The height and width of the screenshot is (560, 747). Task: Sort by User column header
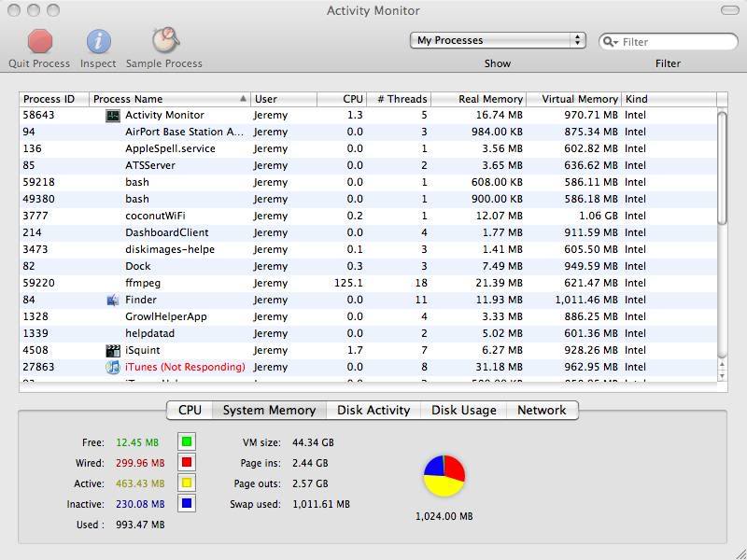pyautogui.click(x=284, y=99)
